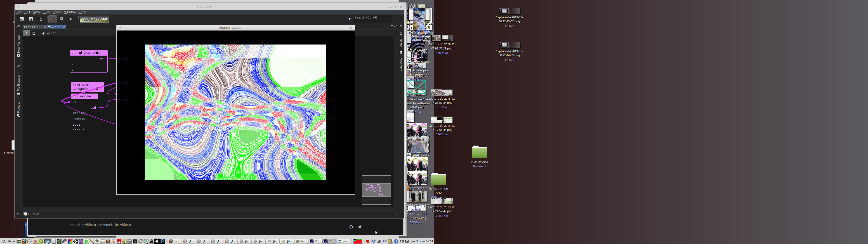Collapse the gl-gradients node
The width and height of the screenshot is (868, 244).
coord(73,53)
